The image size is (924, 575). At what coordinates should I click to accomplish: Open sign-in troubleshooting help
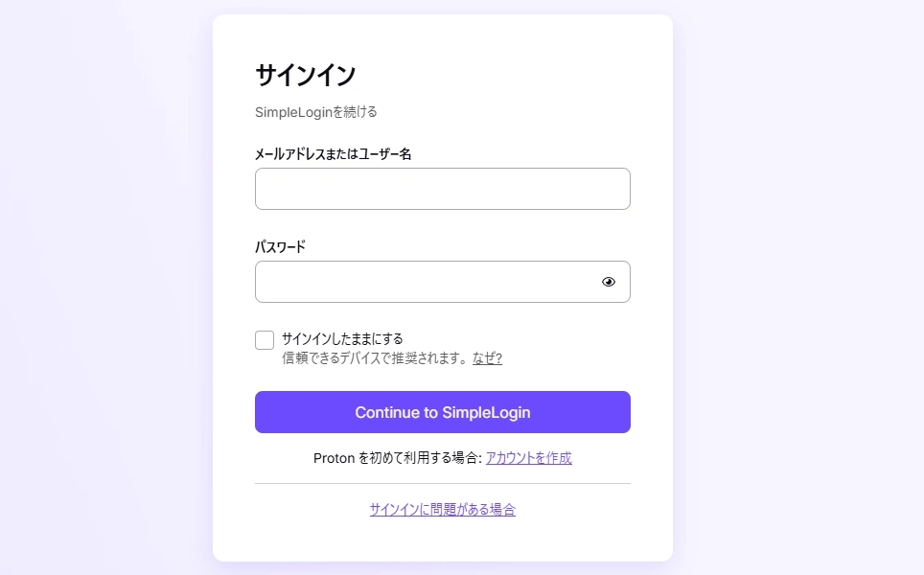coord(442,509)
